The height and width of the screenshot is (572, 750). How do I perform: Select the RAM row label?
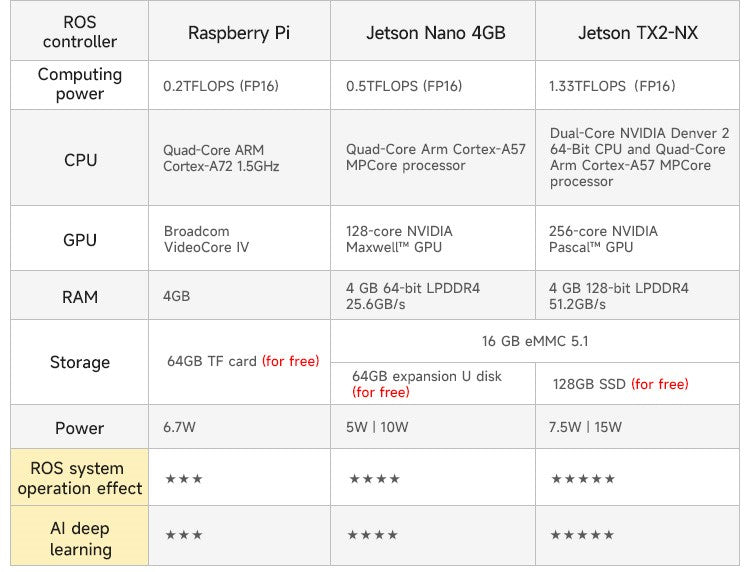tap(79, 297)
